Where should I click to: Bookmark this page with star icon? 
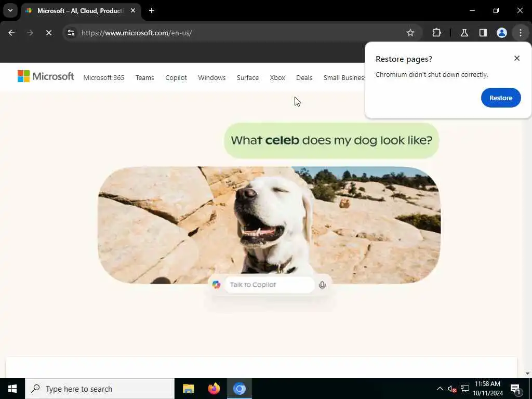coord(410,33)
